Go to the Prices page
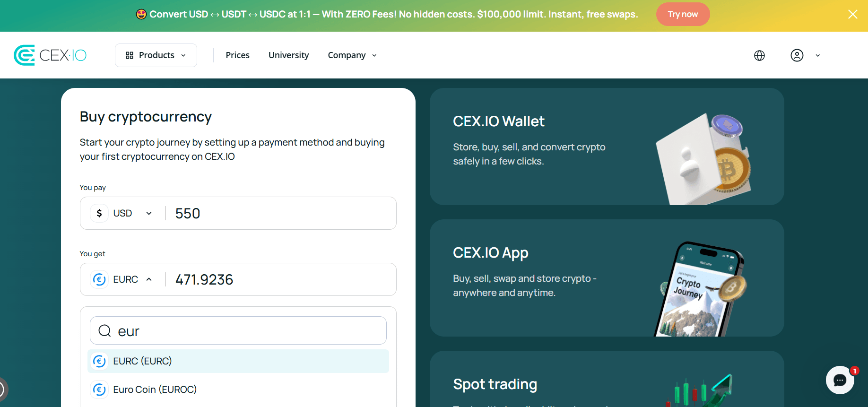The image size is (868, 407). [x=237, y=55]
